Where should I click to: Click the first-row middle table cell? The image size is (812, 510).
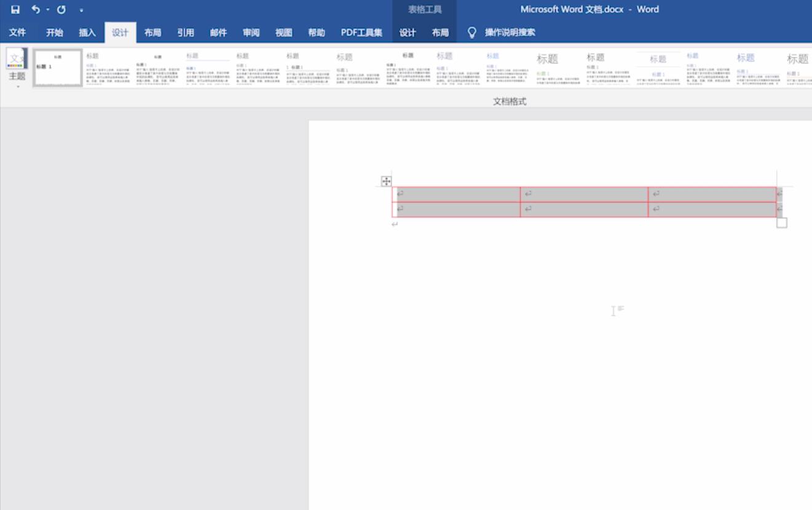pyautogui.click(x=584, y=194)
